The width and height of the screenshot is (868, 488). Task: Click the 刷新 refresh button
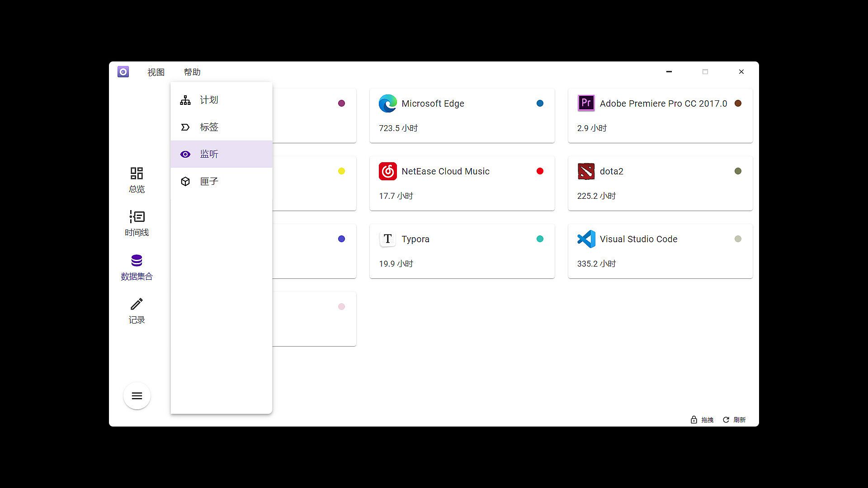pos(734,420)
